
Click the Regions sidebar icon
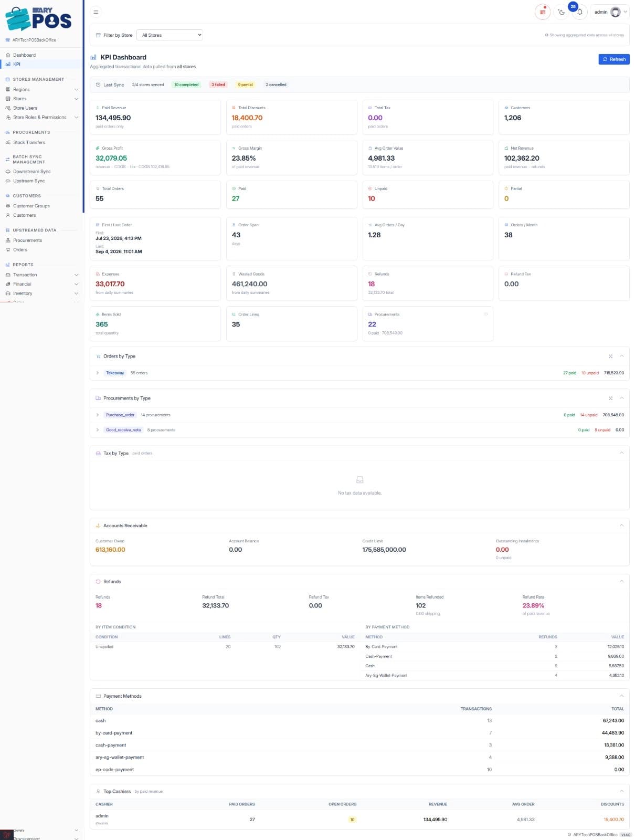tap(8, 90)
